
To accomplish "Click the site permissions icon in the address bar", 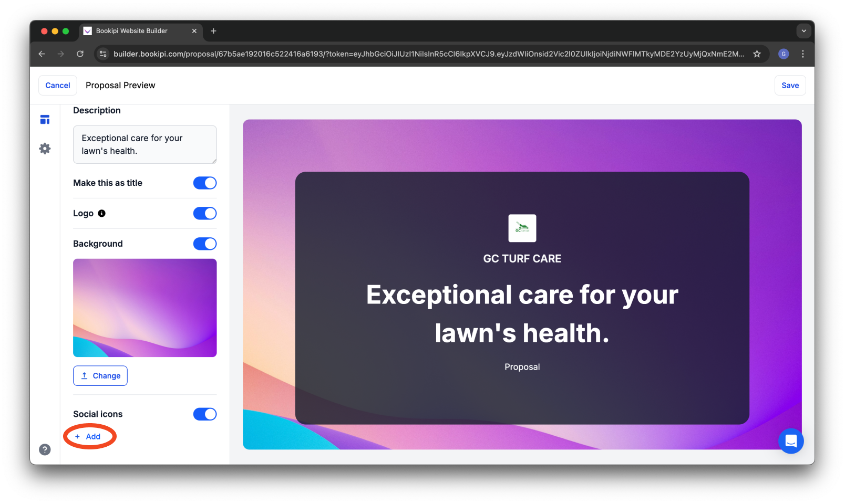I will 103,54.
